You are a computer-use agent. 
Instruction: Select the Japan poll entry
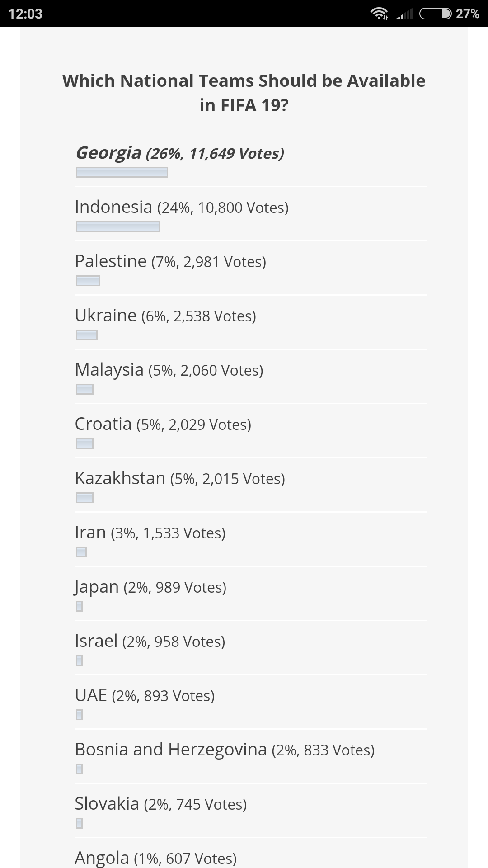click(x=150, y=587)
